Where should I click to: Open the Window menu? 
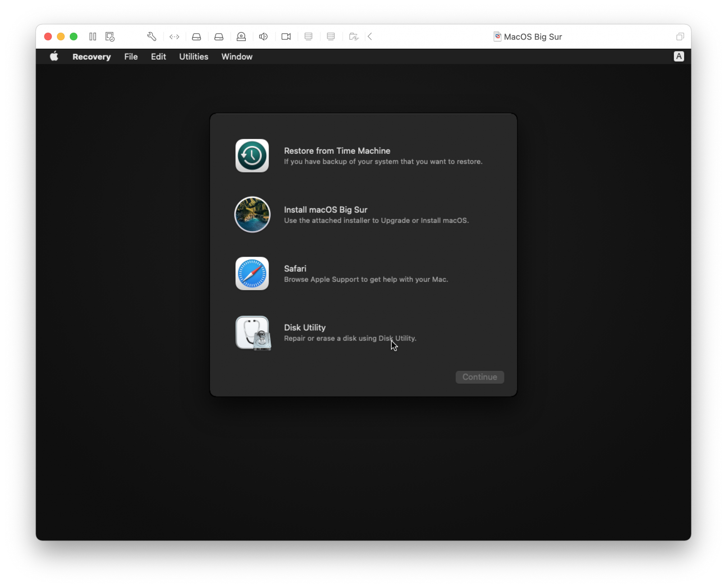[x=237, y=57]
